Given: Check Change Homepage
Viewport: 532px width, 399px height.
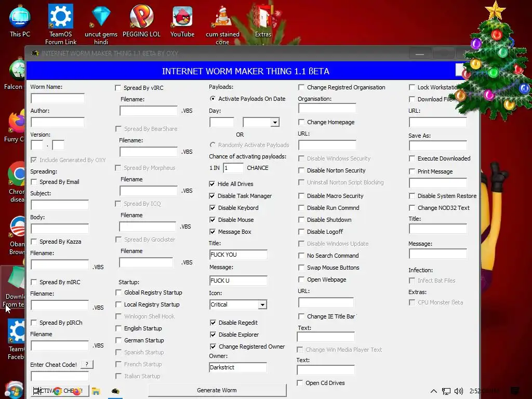Looking at the screenshot, I should tap(301, 122).
